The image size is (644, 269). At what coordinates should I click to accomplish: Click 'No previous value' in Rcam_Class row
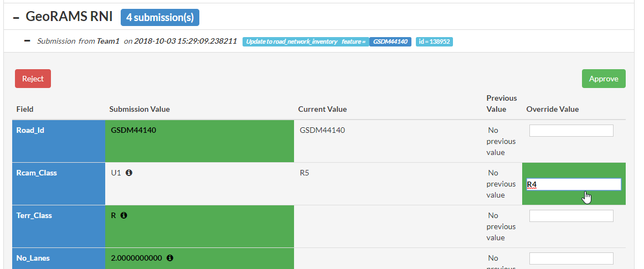[x=501, y=184]
